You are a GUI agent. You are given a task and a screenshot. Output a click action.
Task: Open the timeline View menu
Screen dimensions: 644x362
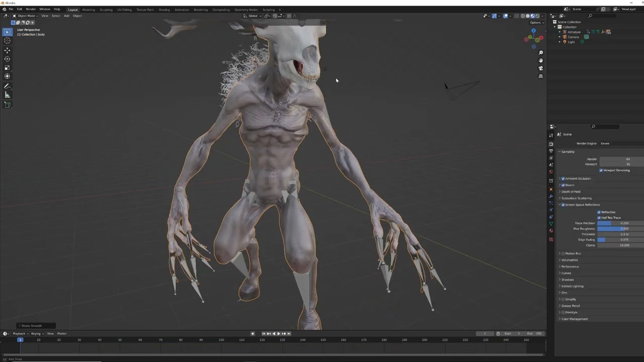click(50, 333)
